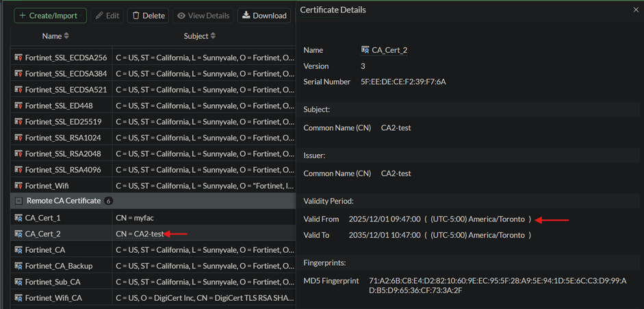Close the Certificate Details panel
The height and width of the screenshot is (309, 644).
point(636,10)
